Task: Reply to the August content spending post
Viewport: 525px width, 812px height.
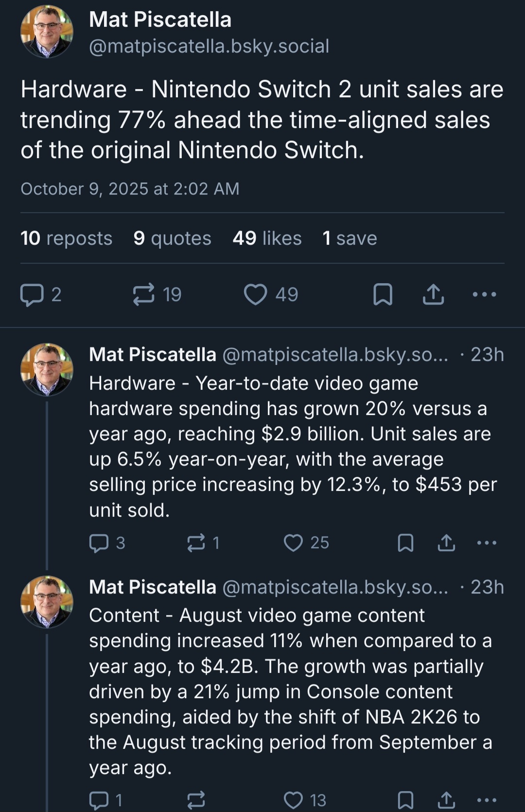Action: tap(99, 800)
